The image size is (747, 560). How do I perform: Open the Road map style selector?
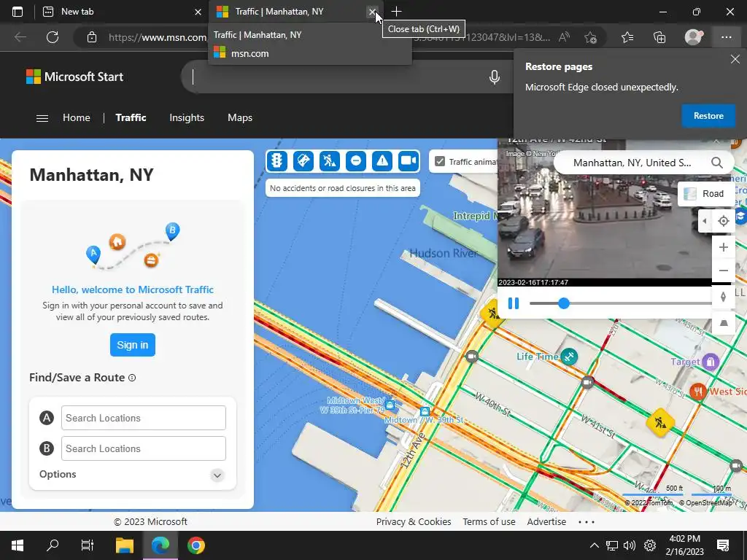pos(705,194)
